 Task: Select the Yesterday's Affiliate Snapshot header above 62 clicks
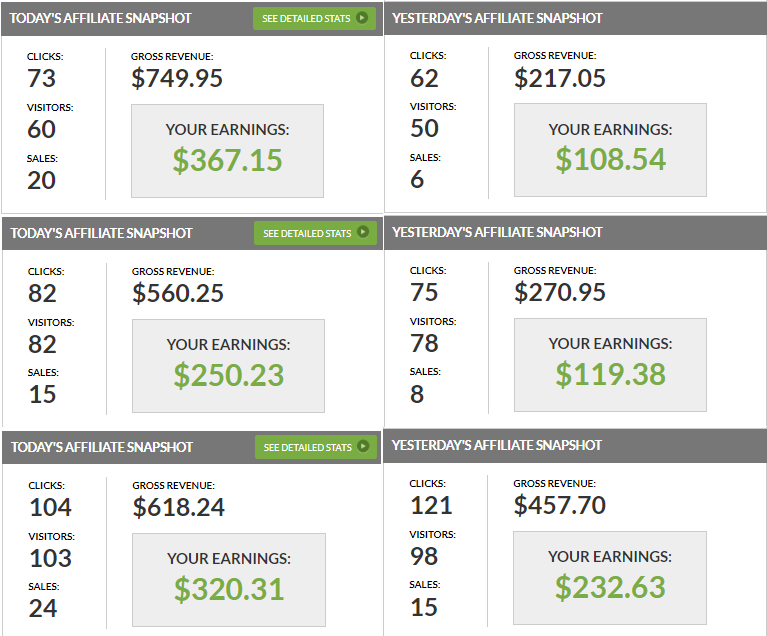(497, 18)
